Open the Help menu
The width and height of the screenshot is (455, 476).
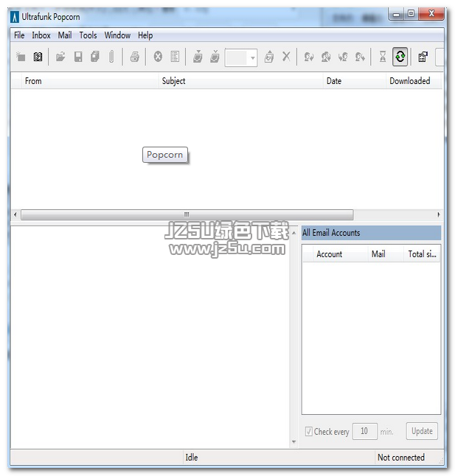[x=145, y=35]
